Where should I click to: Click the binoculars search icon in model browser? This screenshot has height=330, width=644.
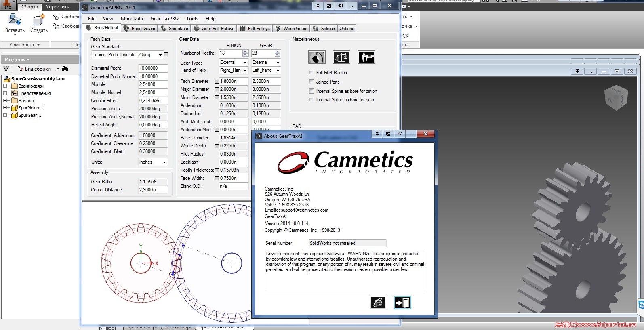(65, 69)
